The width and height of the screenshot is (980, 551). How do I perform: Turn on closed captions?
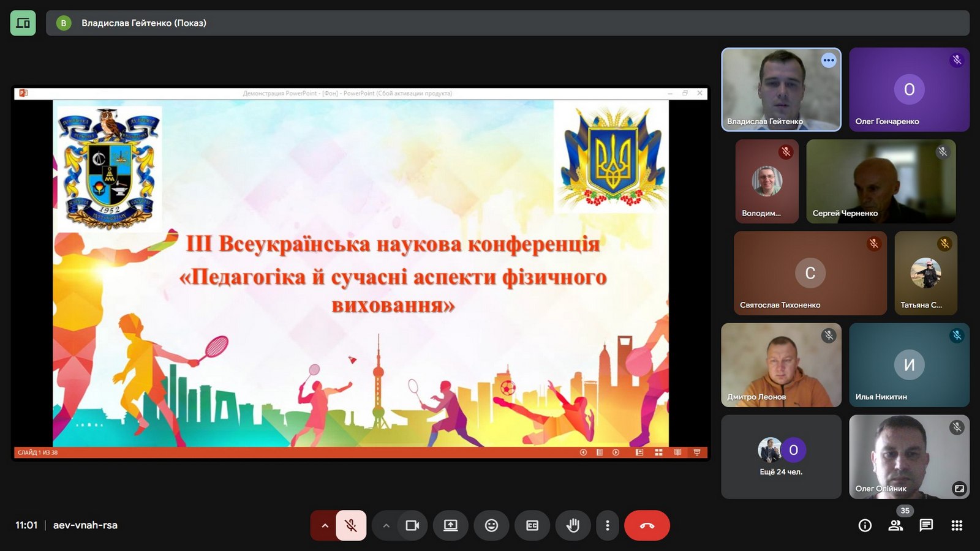point(532,525)
